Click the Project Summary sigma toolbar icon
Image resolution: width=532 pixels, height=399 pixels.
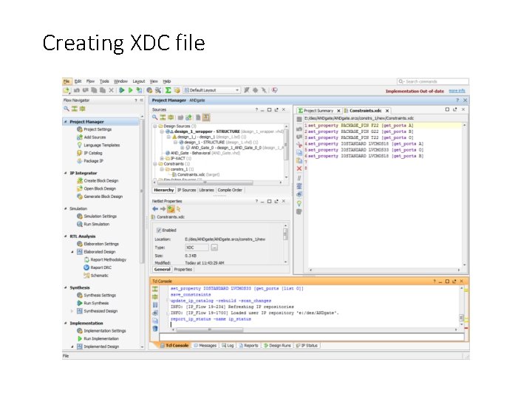point(168,90)
